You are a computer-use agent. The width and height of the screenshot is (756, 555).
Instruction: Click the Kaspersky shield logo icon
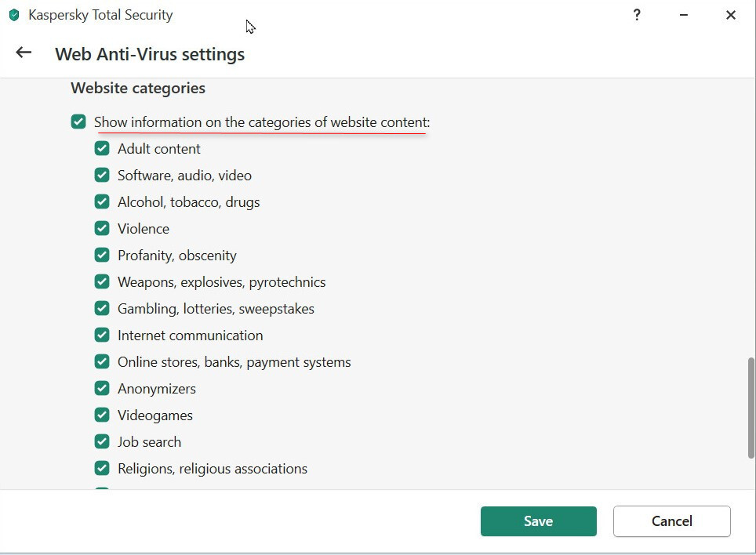pos(14,15)
